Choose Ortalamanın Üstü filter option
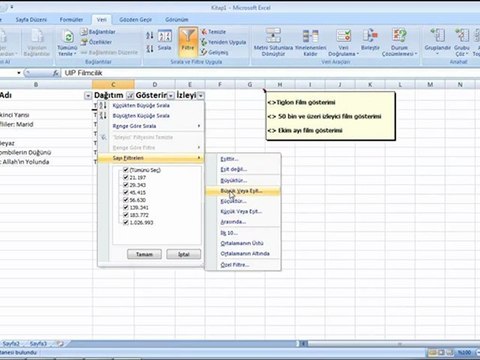The width and height of the screenshot is (480, 360). 243,243
